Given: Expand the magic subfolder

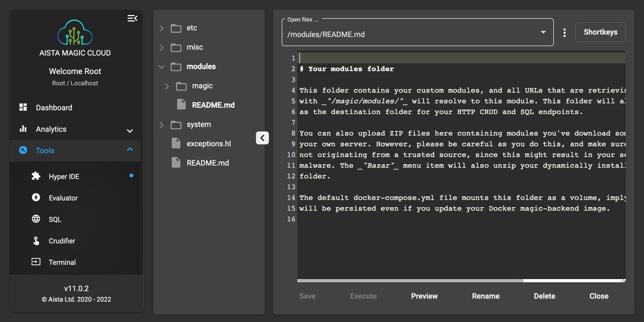Looking at the screenshot, I should click(167, 86).
